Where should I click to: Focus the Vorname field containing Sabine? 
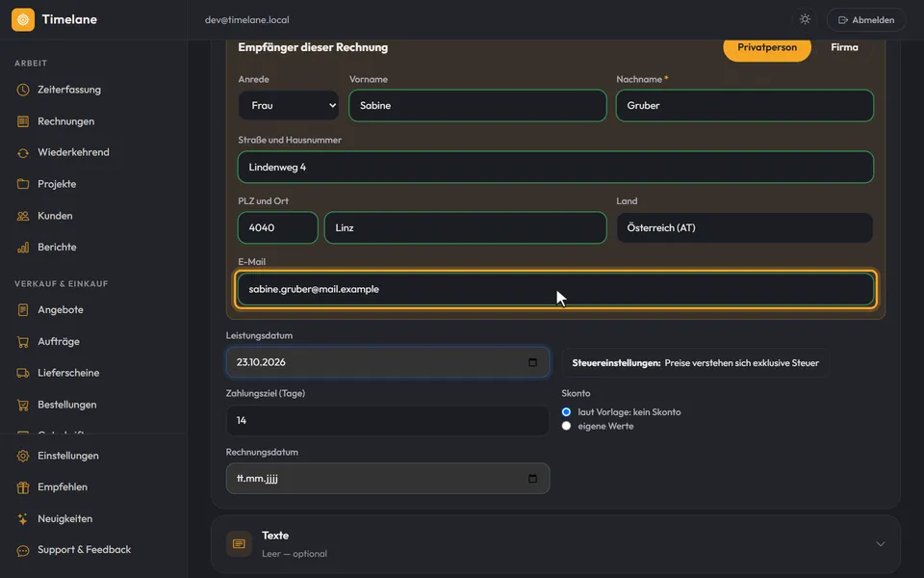tap(477, 106)
